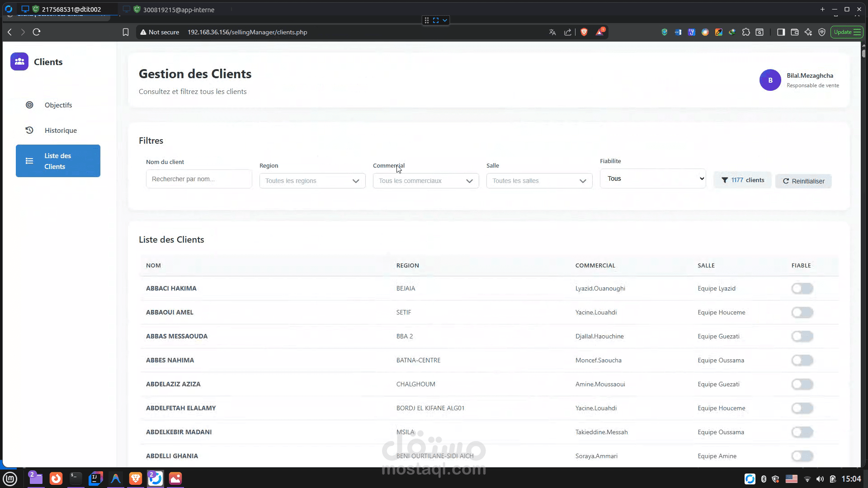Open the Tous les commerciaux dropdown
Image resolution: width=868 pixels, height=488 pixels.
pos(425,181)
